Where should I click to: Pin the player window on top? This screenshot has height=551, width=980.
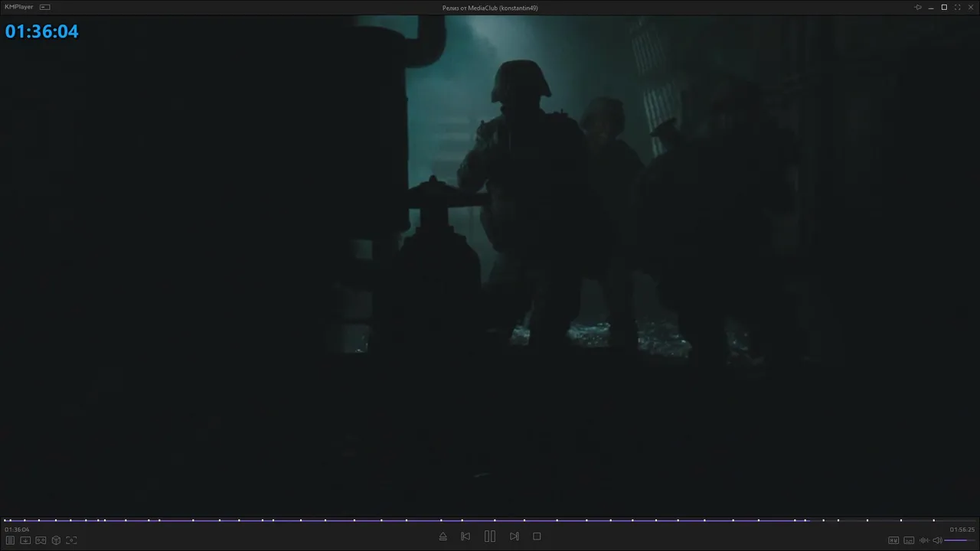tap(918, 7)
